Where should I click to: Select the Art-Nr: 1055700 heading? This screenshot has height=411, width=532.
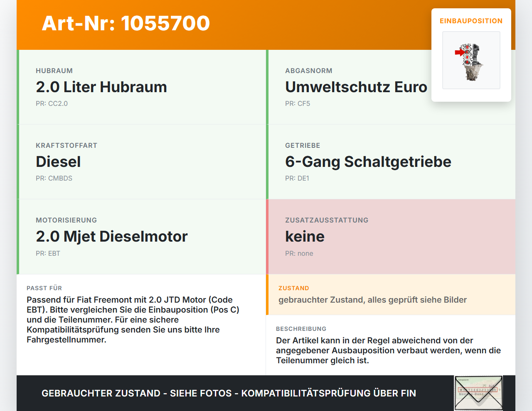pyautogui.click(x=126, y=23)
